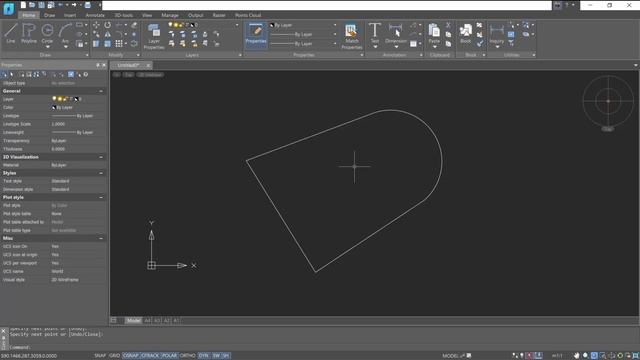Click the Save icon in quick access bar
This screenshot has height=360, width=640.
(x=41, y=5)
